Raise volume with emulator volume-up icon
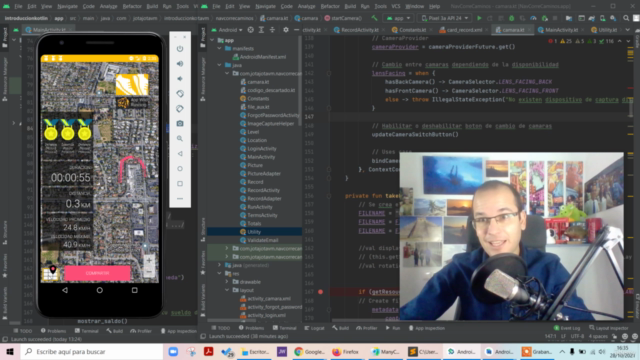640x360 pixels. pos(180,64)
